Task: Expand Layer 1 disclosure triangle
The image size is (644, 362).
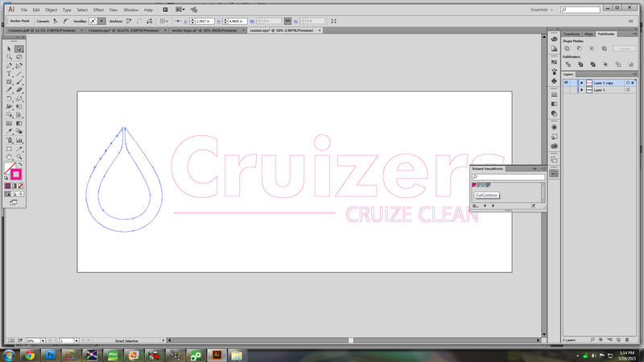Action: 581,90
